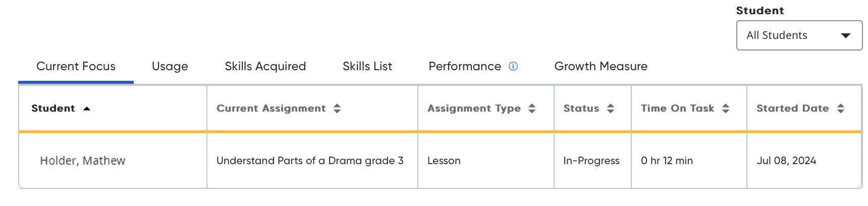Click Current Assignment sort arrows icon
Viewport: 868px width, 206px height.
(337, 108)
